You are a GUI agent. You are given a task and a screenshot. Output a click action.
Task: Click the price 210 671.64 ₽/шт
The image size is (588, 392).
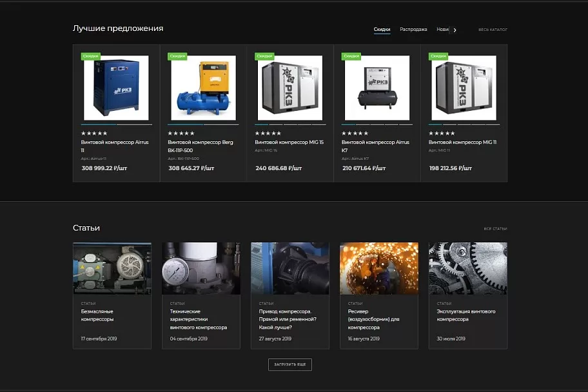[x=364, y=168]
